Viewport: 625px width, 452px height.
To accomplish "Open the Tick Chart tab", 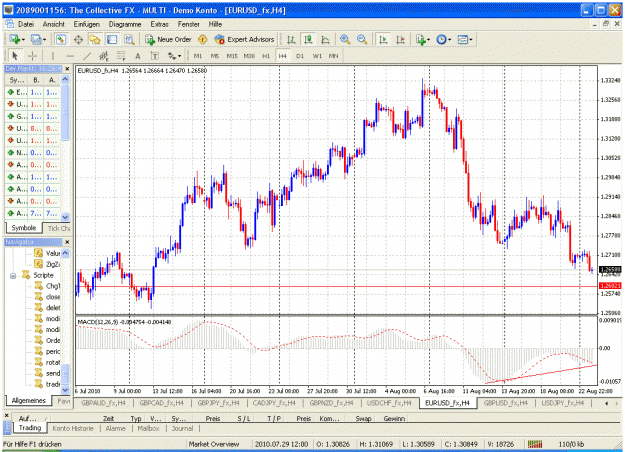I will pyautogui.click(x=59, y=228).
